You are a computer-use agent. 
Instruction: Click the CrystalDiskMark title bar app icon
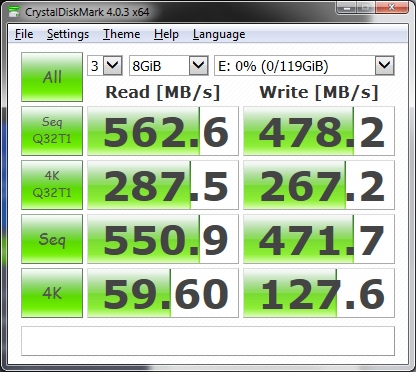click(x=14, y=12)
